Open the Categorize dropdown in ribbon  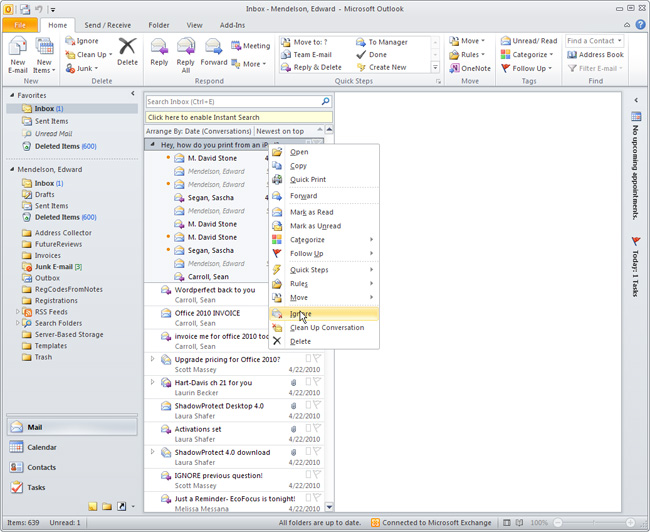(527, 54)
